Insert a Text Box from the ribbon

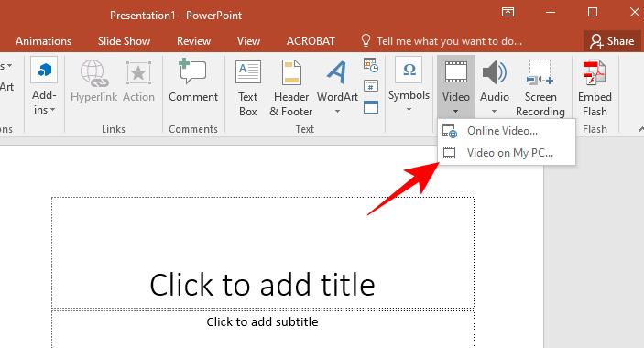pos(247,89)
